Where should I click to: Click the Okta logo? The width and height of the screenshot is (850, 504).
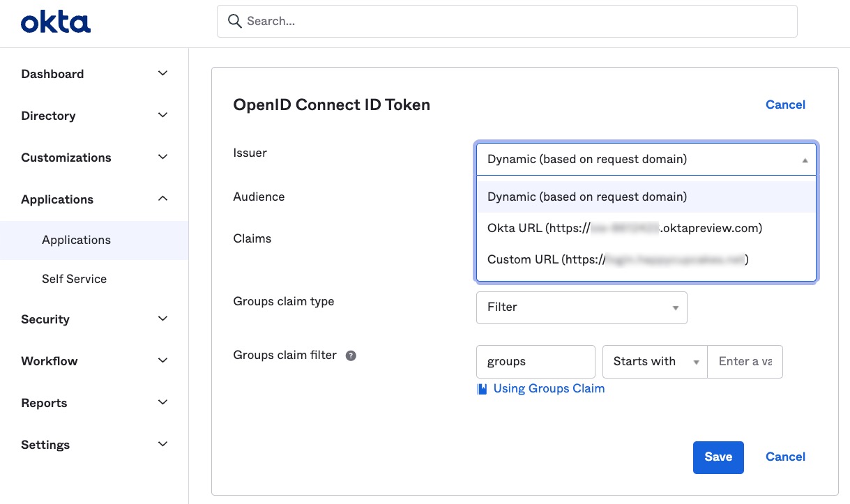[x=56, y=22]
